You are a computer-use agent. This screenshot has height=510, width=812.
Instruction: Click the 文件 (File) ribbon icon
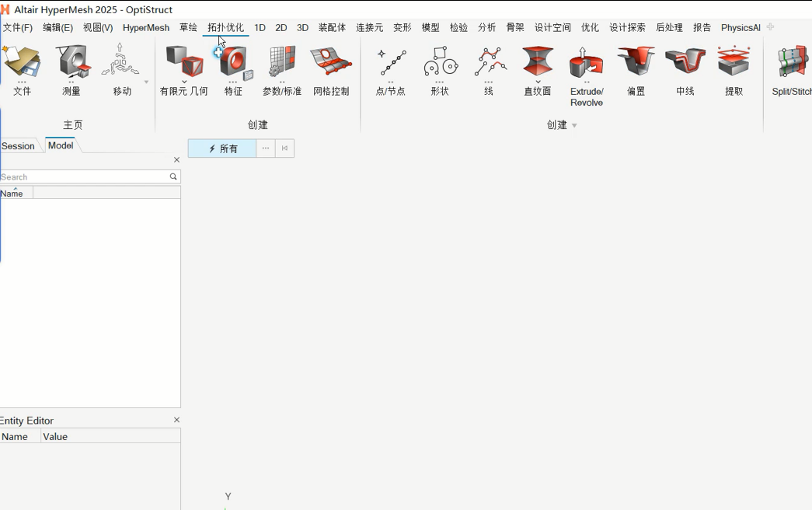[x=22, y=64]
